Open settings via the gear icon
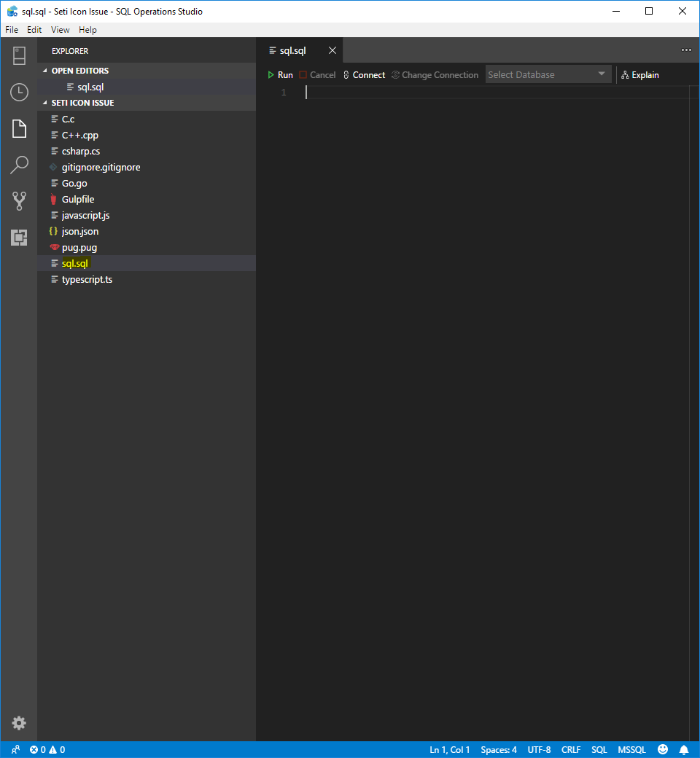Image resolution: width=700 pixels, height=758 pixels. pos(18,723)
